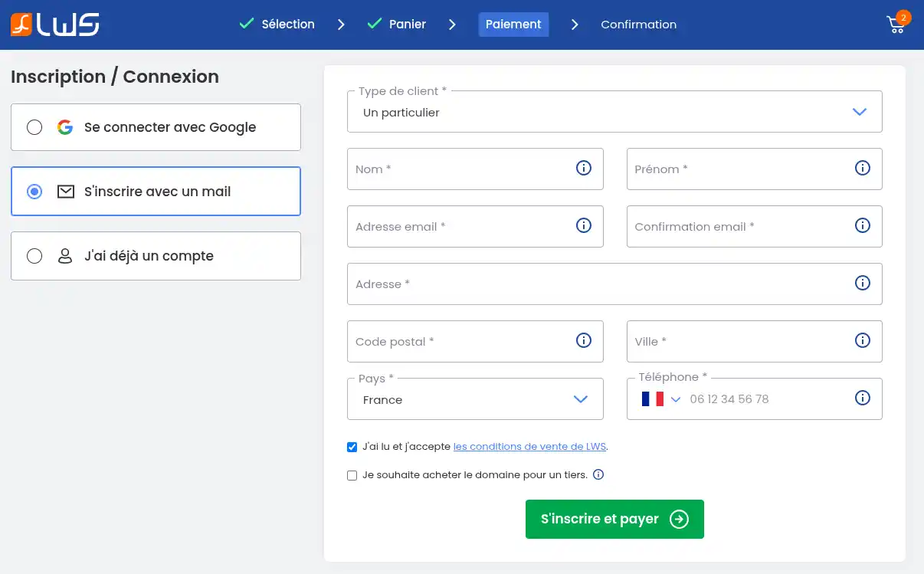Expand the Pays country dropdown
Viewport: 924px width, 574px height.
[x=475, y=399]
